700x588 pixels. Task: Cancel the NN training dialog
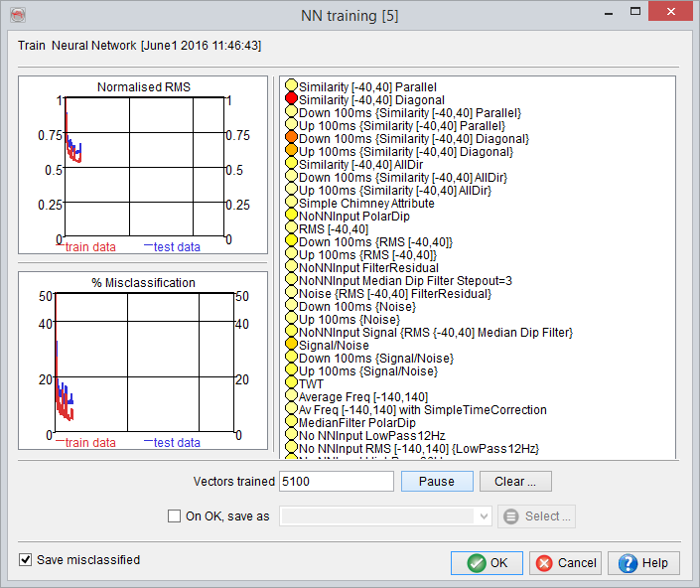click(566, 563)
